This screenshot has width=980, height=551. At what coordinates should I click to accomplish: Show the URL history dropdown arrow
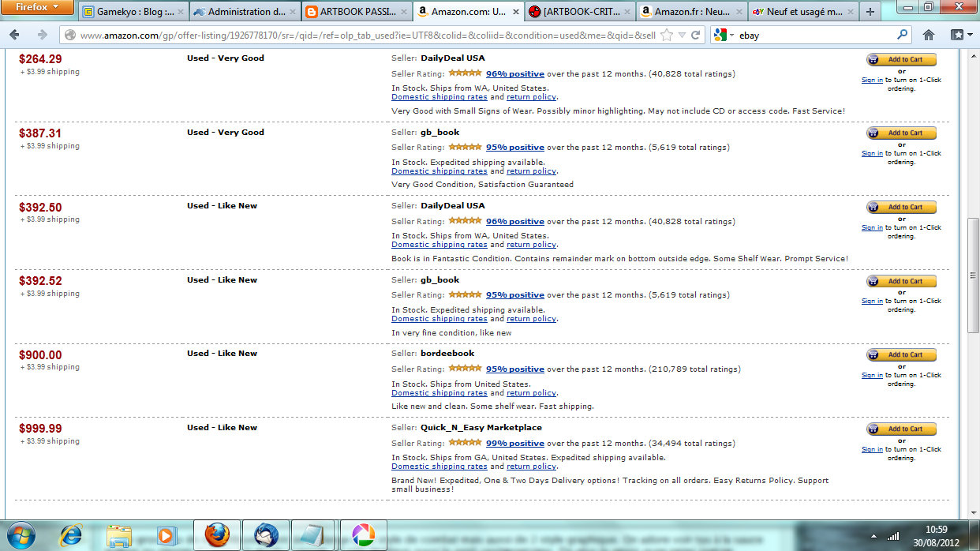point(683,36)
